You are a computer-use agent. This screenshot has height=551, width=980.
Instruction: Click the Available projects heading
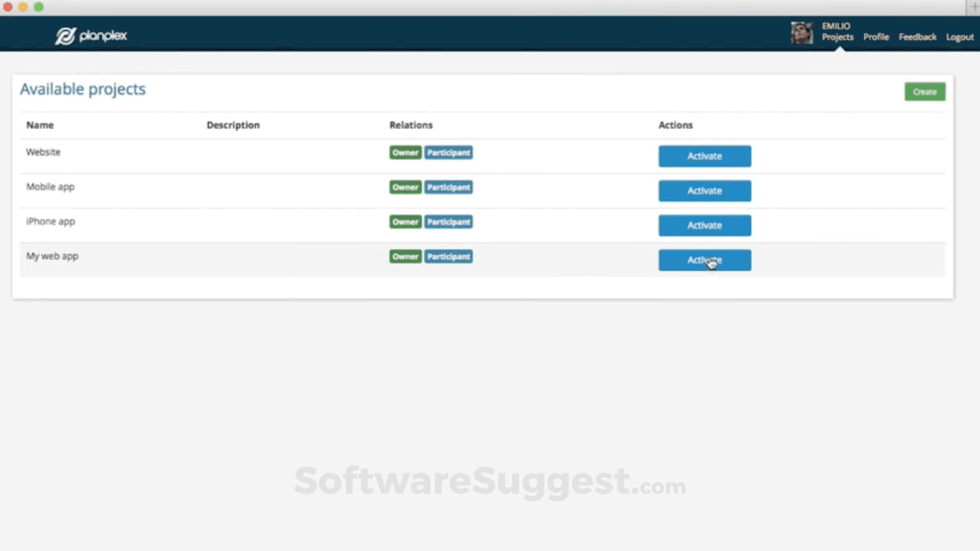tap(83, 89)
